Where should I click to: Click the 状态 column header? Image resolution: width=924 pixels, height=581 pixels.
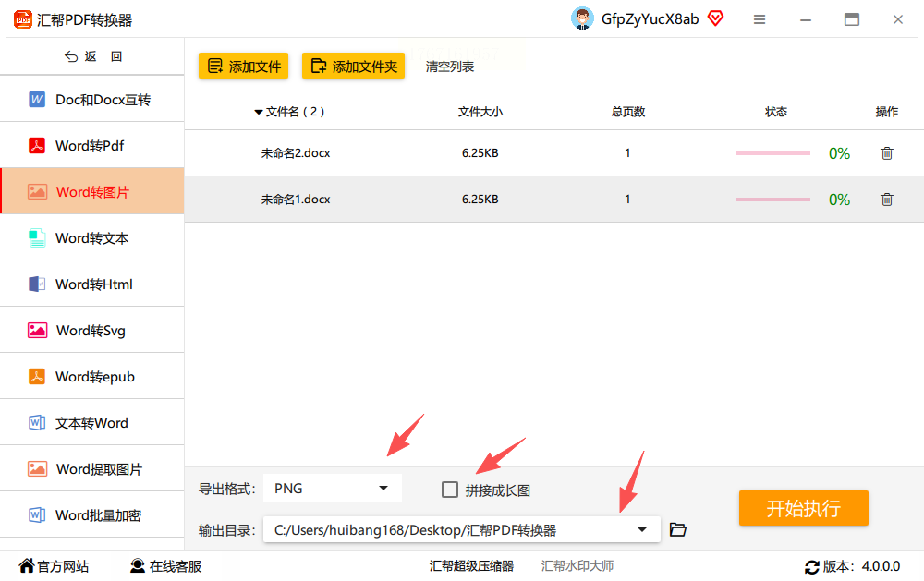(x=776, y=112)
